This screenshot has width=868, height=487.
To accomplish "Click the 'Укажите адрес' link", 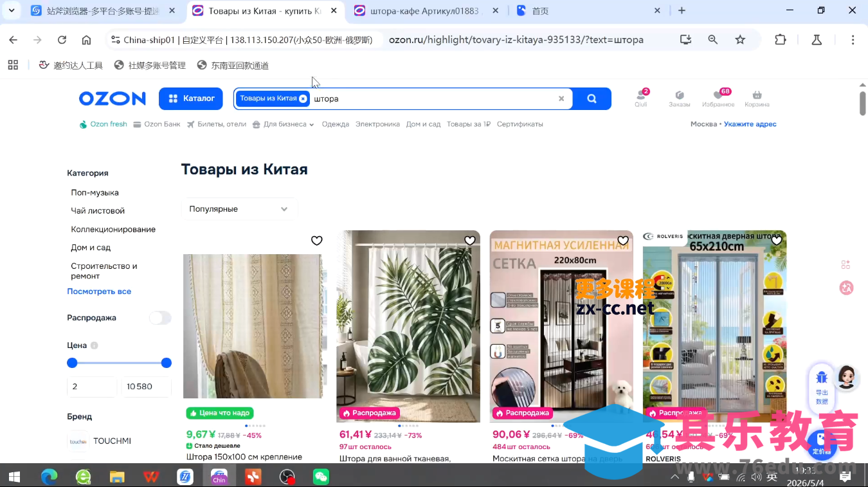I will pos(750,124).
